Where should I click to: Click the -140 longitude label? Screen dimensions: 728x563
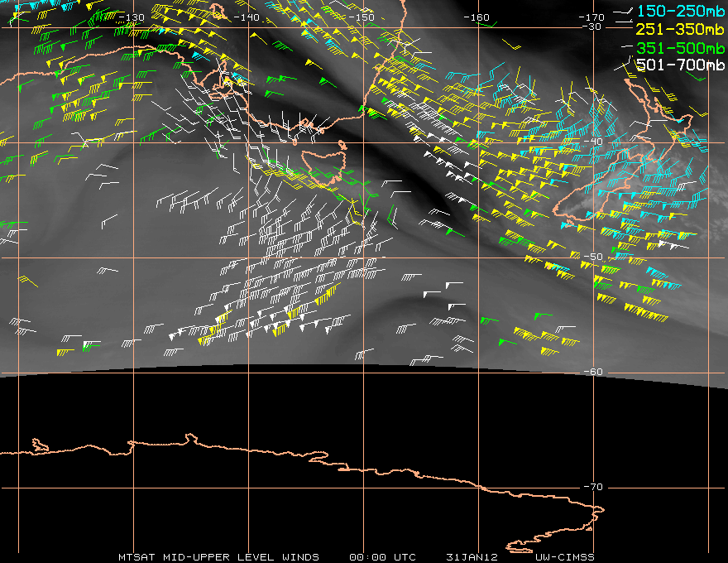click(x=246, y=17)
